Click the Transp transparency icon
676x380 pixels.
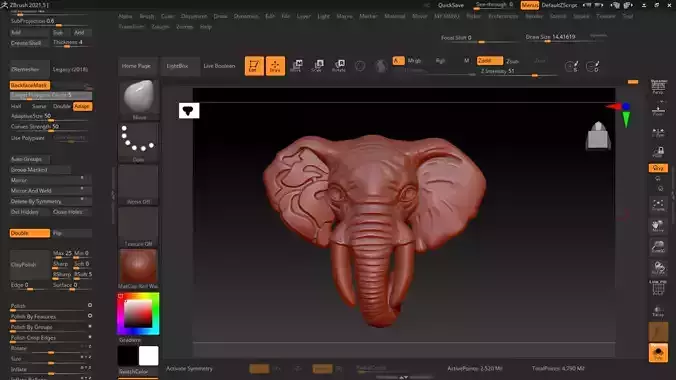tap(658, 311)
